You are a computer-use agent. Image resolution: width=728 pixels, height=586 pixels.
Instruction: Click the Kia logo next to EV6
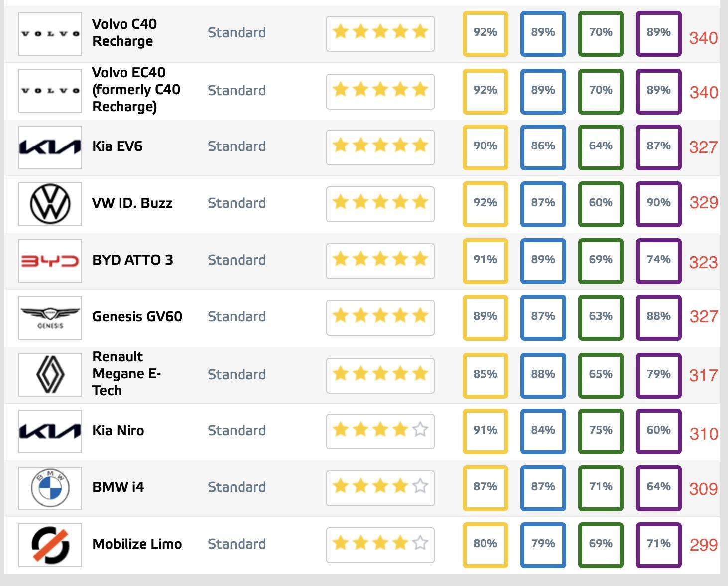coord(50,147)
